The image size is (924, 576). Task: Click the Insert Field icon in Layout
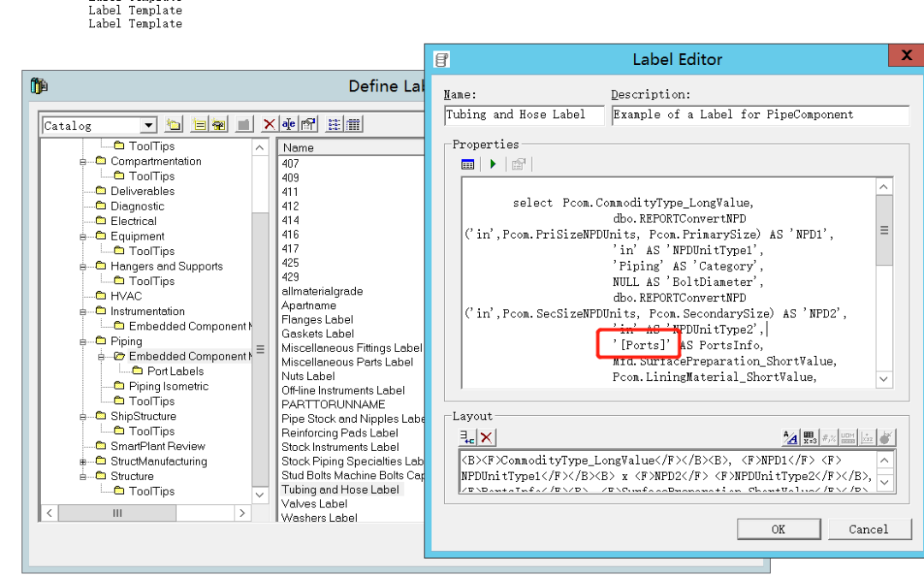(467, 436)
